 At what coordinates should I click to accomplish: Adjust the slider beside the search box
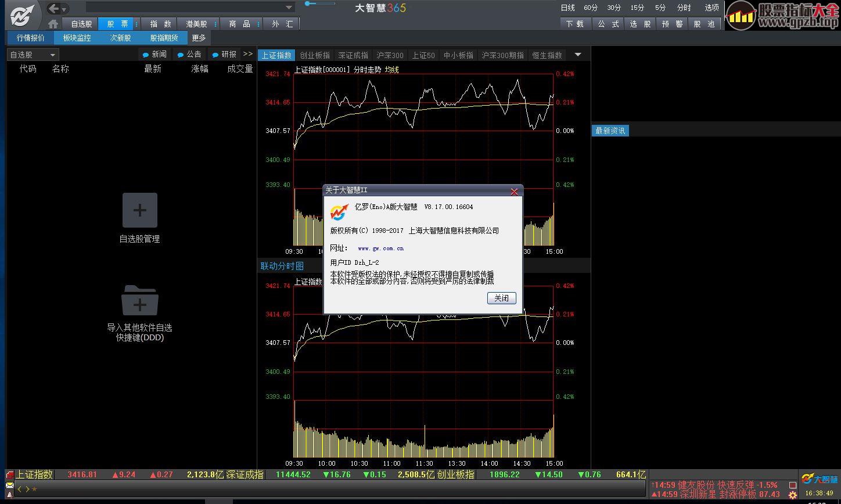pyautogui.click(x=321, y=4)
